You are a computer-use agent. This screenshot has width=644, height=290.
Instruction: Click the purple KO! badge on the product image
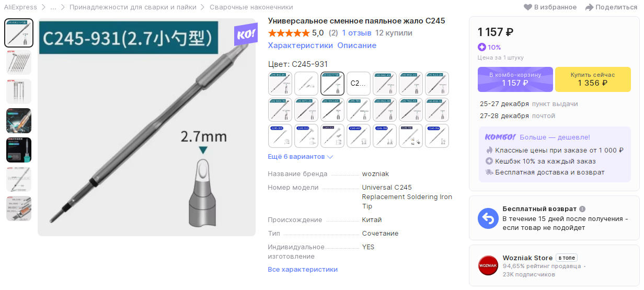coord(245,34)
